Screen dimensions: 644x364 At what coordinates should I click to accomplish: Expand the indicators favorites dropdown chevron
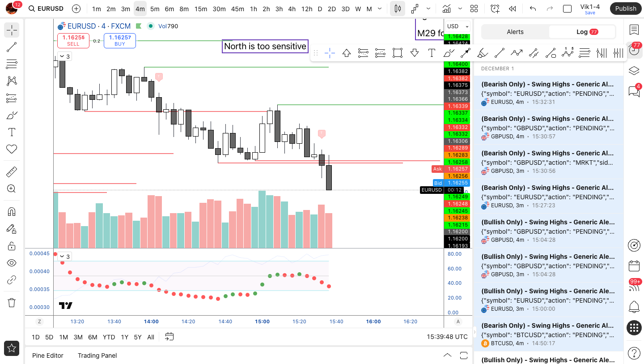point(461,9)
